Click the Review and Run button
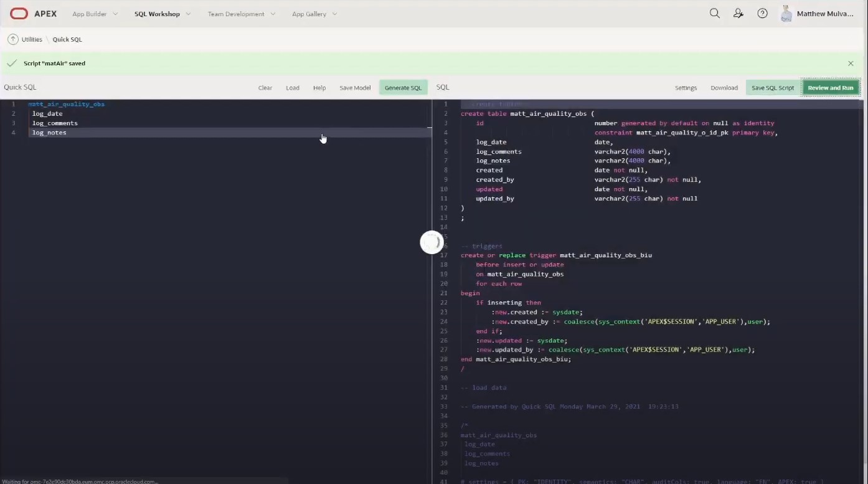868x484 pixels. (x=830, y=88)
